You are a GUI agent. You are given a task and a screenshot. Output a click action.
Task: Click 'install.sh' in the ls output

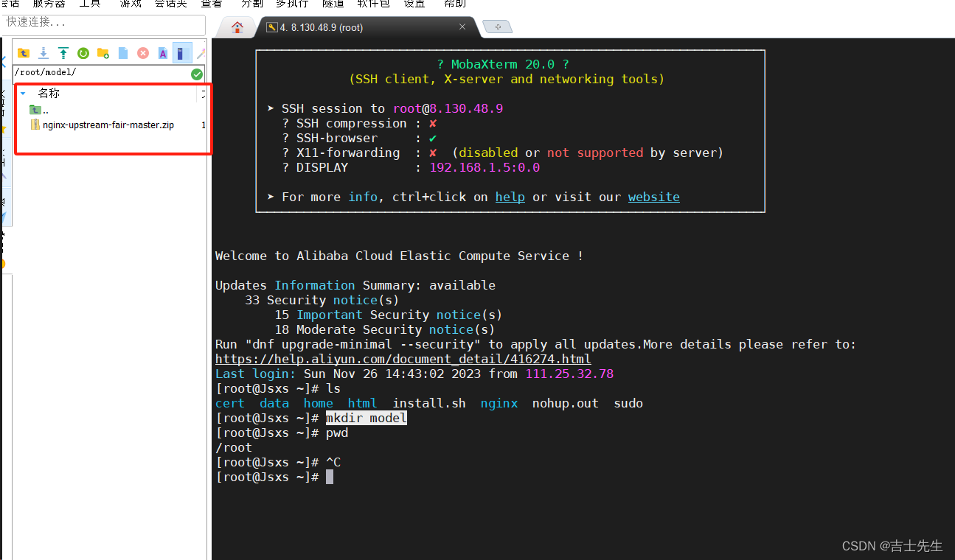(x=429, y=403)
